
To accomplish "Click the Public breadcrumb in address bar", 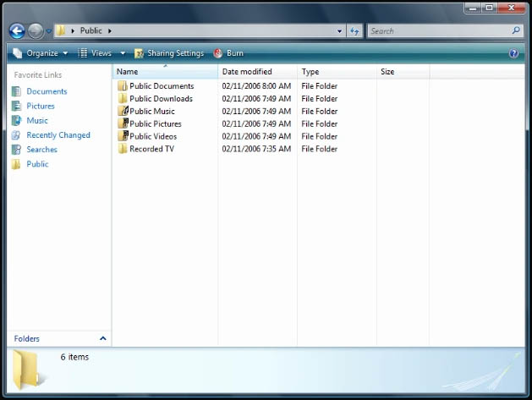I will pyautogui.click(x=91, y=30).
